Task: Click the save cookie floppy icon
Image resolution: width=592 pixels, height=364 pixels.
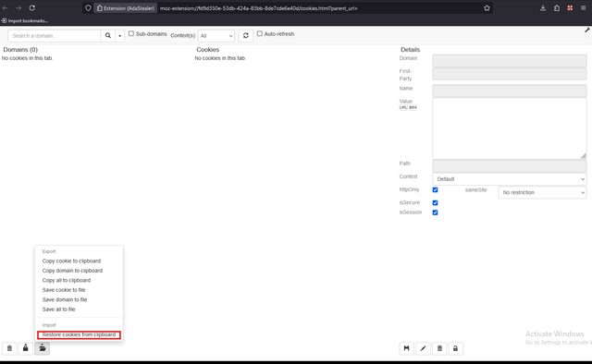Action: pos(407,348)
